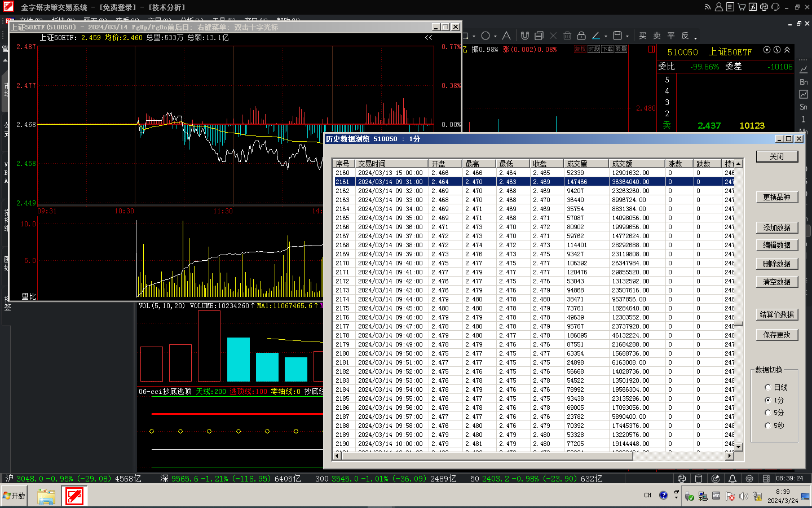This screenshot has width=812, height=508.
Task: Open dropdown arrow next to save icon
Action: pyautogui.click(x=627, y=36)
